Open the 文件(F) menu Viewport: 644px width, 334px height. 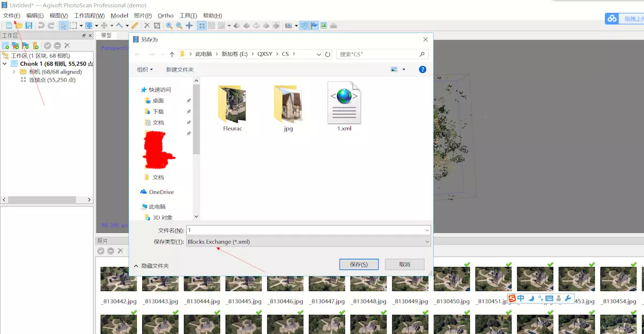tap(12, 16)
